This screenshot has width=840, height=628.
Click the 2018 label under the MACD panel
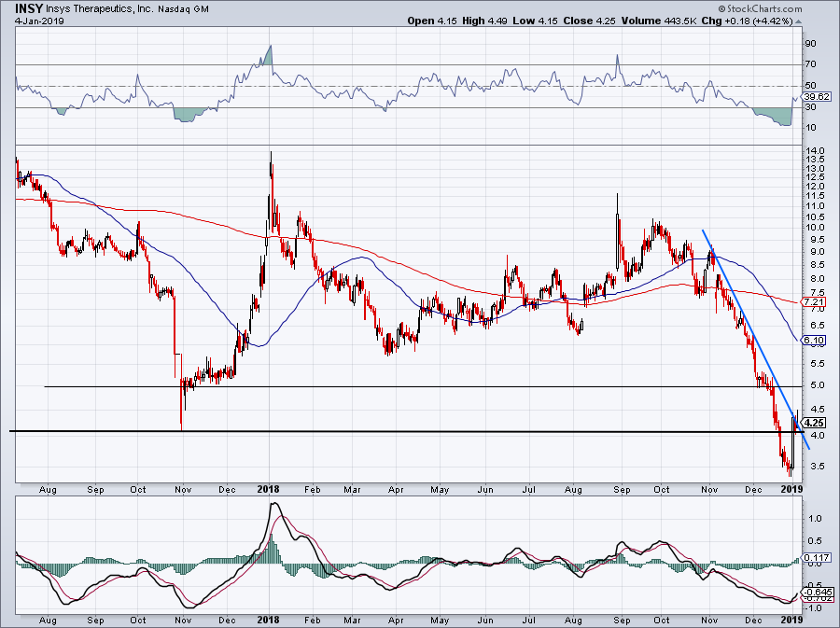pos(269,620)
